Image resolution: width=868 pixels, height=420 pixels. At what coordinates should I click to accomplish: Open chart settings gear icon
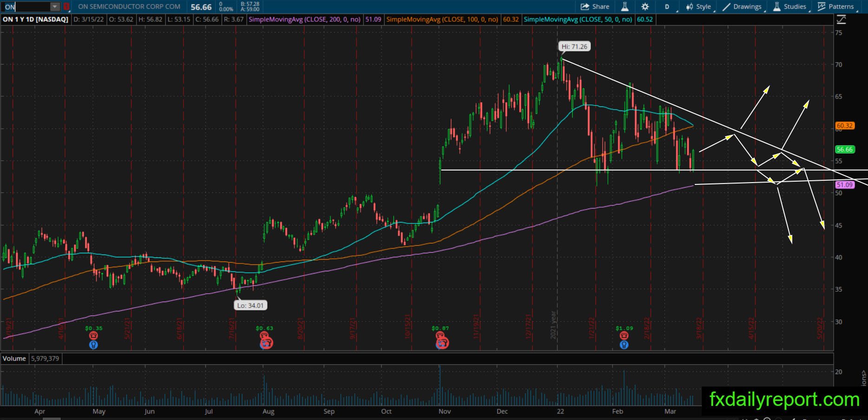point(645,7)
